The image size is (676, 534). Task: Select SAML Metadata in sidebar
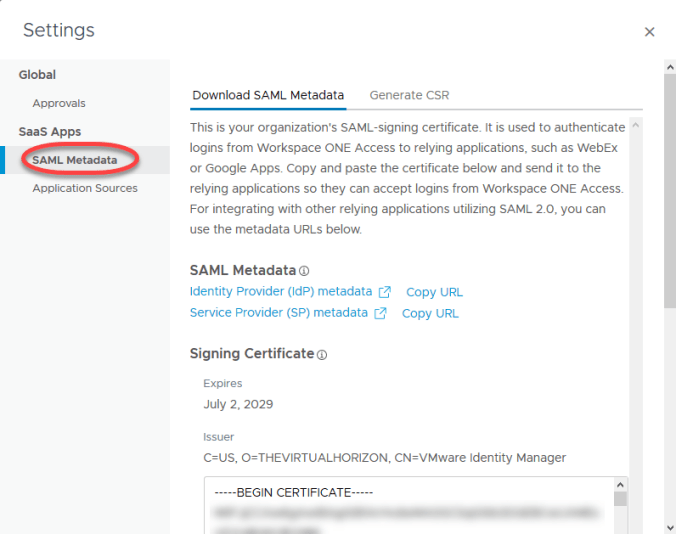pyautogui.click(x=75, y=160)
